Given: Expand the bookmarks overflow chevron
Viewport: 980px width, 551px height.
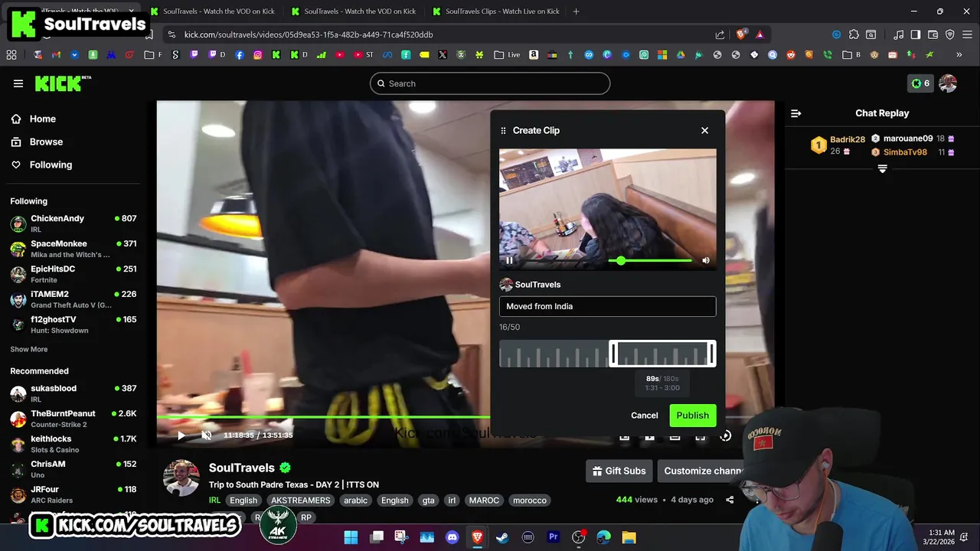Looking at the screenshot, I should click(x=959, y=55).
